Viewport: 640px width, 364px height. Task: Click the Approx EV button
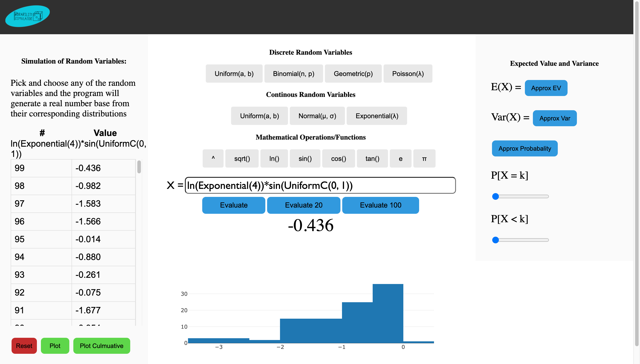click(546, 88)
